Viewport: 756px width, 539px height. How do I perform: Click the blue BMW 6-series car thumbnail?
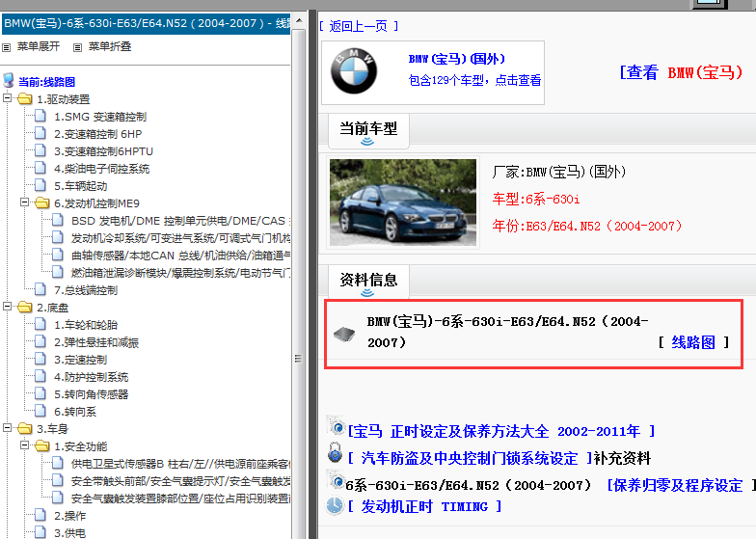click(403, 202)
